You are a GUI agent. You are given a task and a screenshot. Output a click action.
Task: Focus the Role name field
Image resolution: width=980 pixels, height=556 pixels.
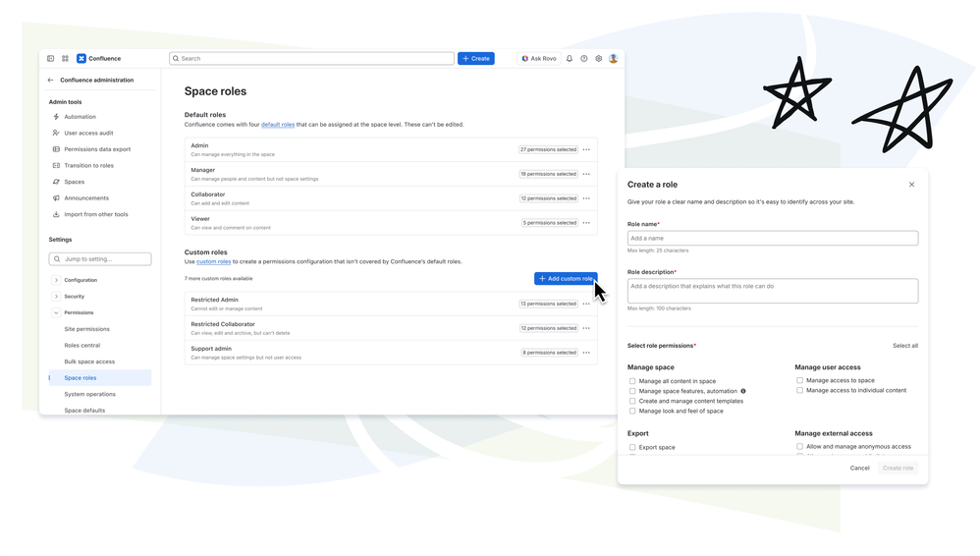coord(773,239)
